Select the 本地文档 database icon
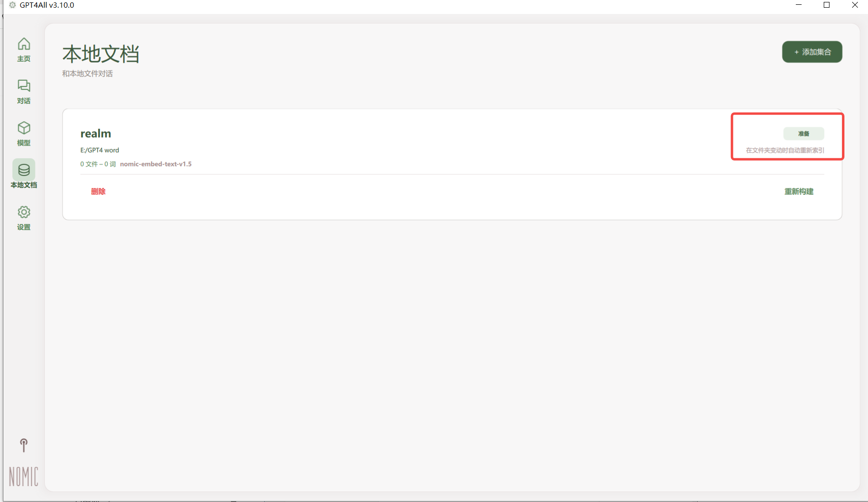868x502 pixels. [x=24, y=170]
